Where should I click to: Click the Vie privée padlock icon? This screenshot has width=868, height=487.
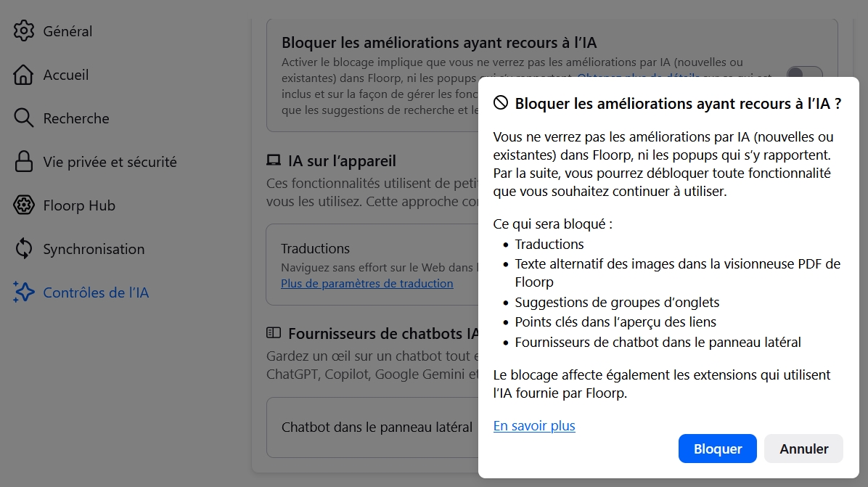pyautogui.click(x=24, y=162)
